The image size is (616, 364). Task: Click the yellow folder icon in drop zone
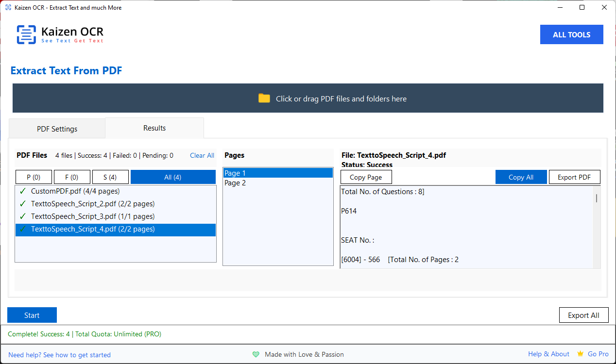264,99
